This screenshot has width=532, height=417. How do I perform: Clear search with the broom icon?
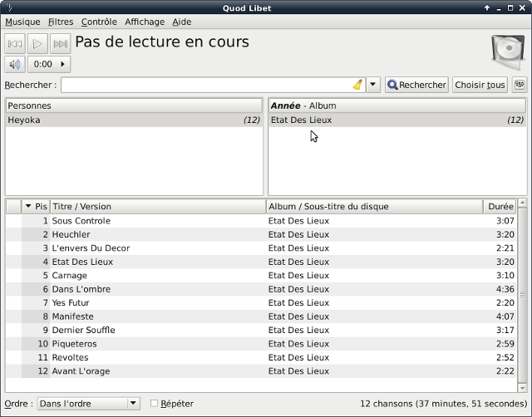(357, 85)
